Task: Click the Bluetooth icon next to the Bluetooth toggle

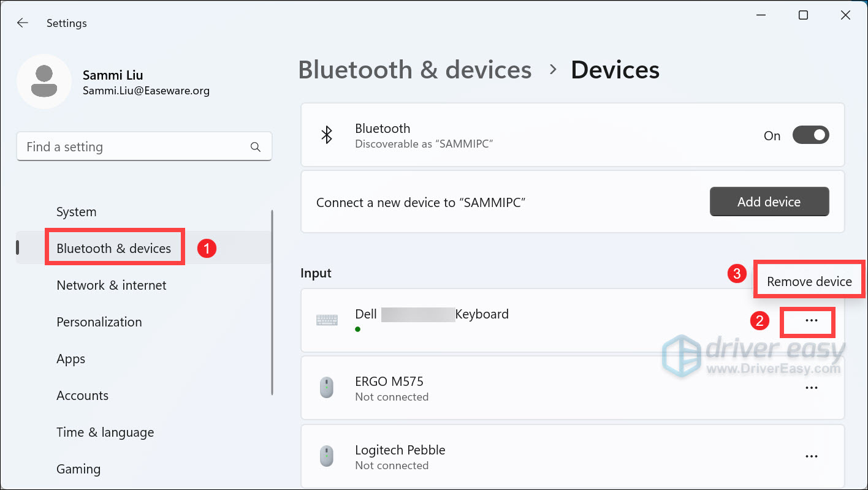Action: (327, 135)
